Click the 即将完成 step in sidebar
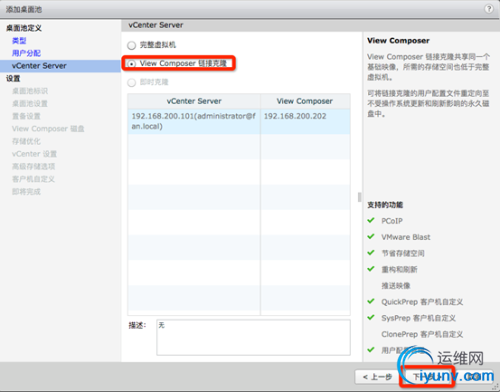The width and height of the screenshot is (500, 392). tap(26, 192)
